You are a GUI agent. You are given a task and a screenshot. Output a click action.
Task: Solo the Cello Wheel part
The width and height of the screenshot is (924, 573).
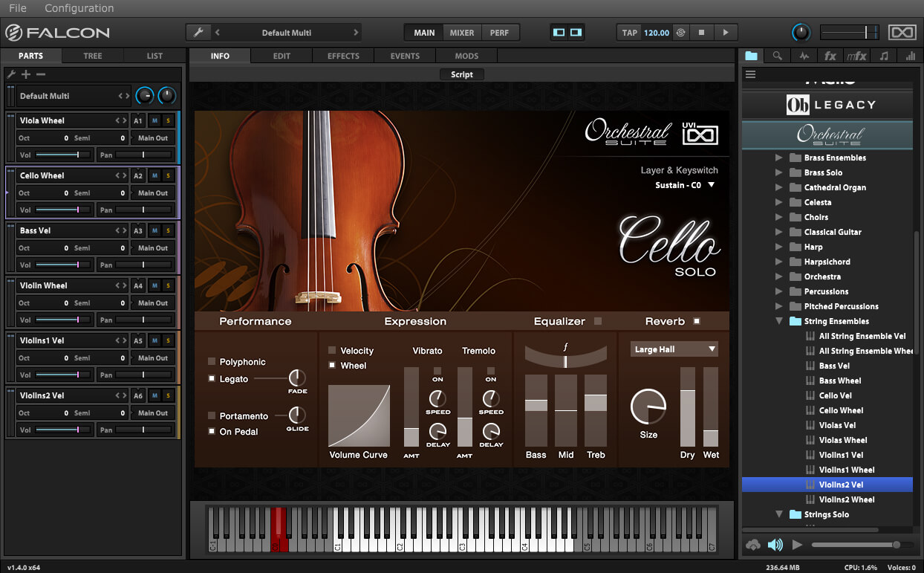point(168,175)
